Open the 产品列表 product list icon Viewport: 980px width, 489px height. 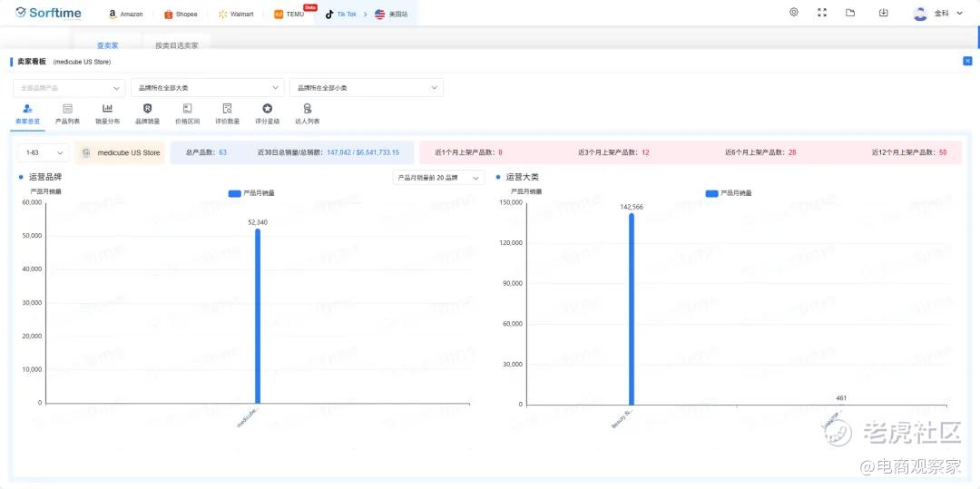coord(67,114)
